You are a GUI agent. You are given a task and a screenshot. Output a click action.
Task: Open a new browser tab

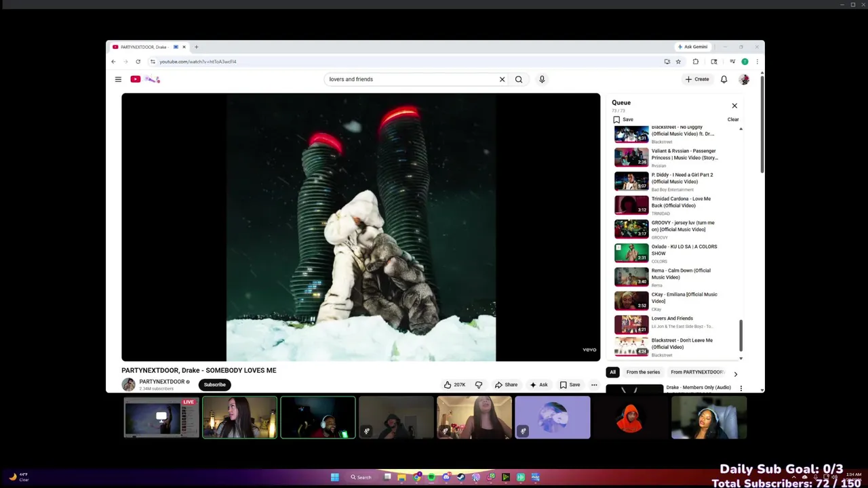point(196,47)
